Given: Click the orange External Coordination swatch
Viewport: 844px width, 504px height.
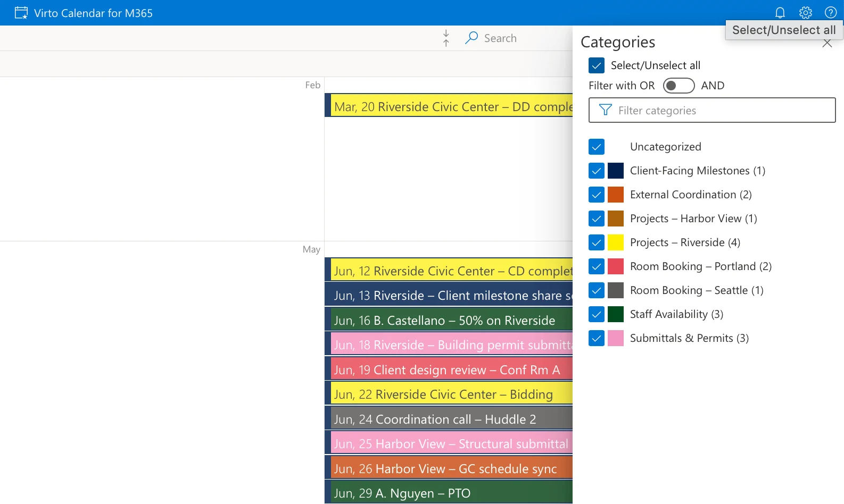Looking at the screenshot, I should [x=616, y=195].
